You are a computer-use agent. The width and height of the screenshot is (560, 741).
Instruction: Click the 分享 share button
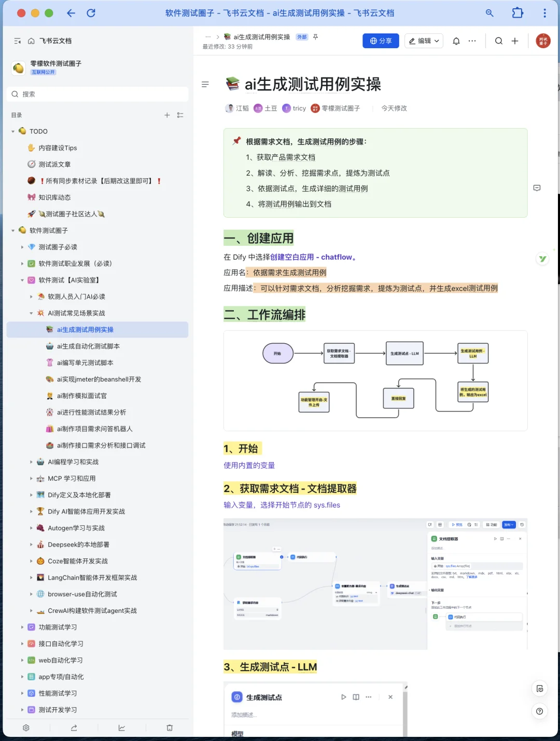[x=381, y=40]
